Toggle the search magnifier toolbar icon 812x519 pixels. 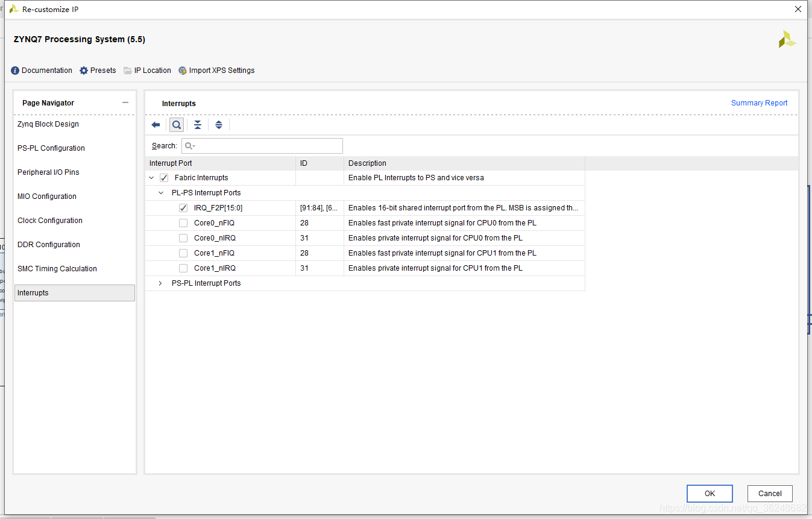click(177, 125)
